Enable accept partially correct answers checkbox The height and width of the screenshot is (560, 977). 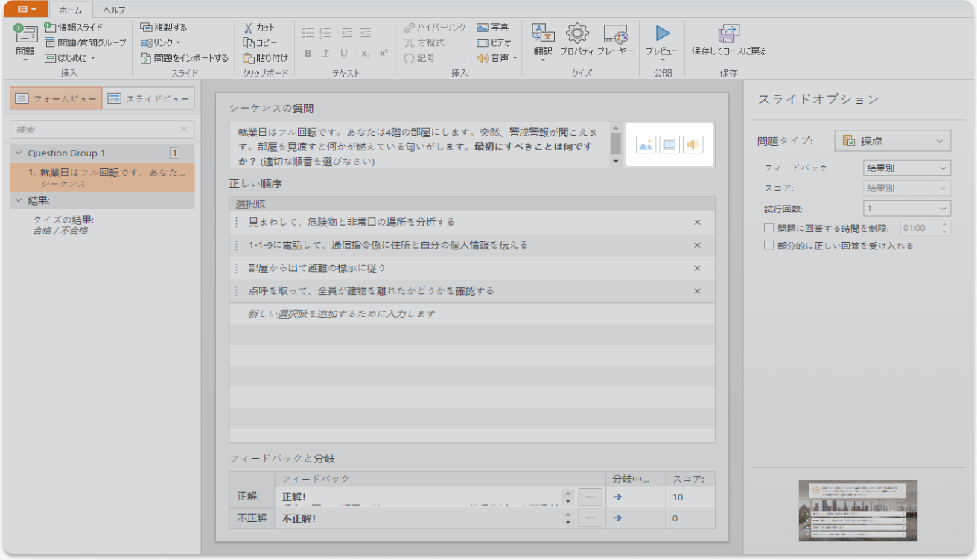click(x=769, y=246)
